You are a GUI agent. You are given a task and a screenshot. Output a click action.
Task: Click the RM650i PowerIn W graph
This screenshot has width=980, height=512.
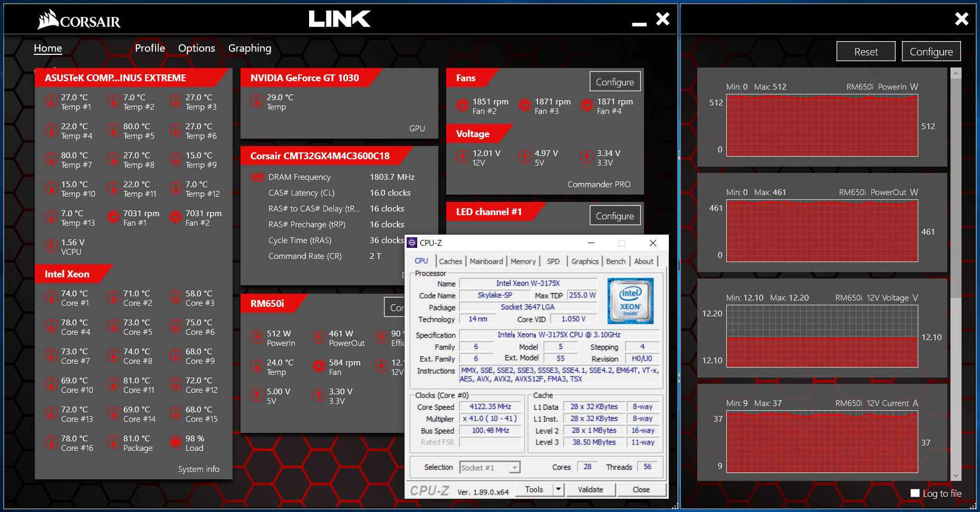(x=822, y=125)
